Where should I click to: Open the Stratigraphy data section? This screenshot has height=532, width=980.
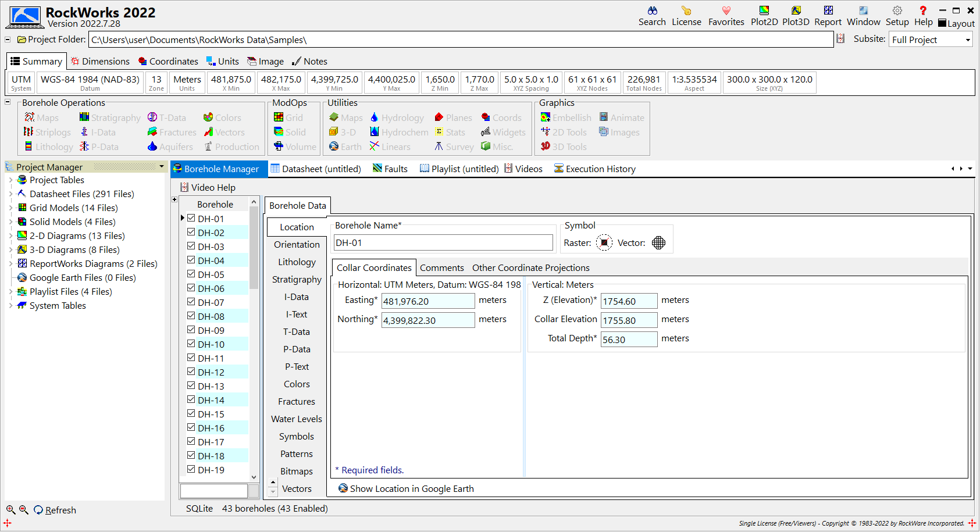tap(297, 279)
